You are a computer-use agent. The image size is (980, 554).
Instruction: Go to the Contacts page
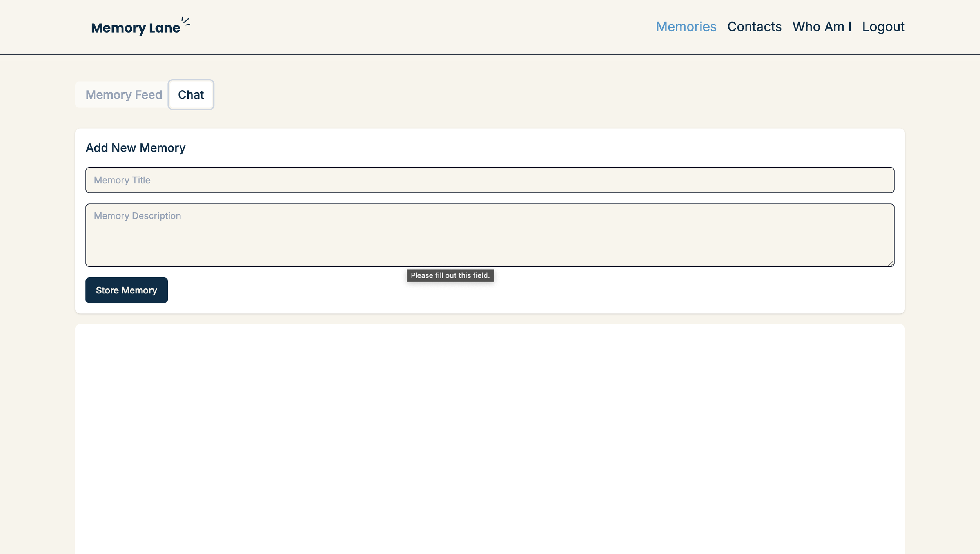[754, 27]
